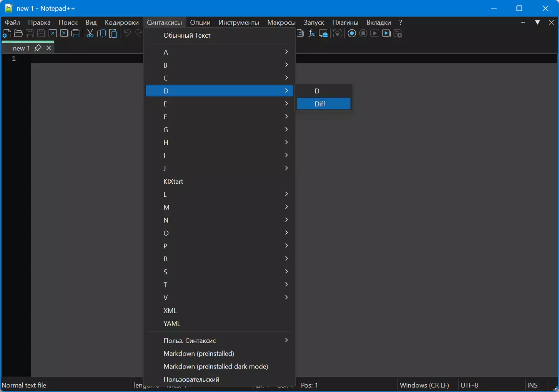
Task: Open the Инструменты menu
Action: pos(239,22)
